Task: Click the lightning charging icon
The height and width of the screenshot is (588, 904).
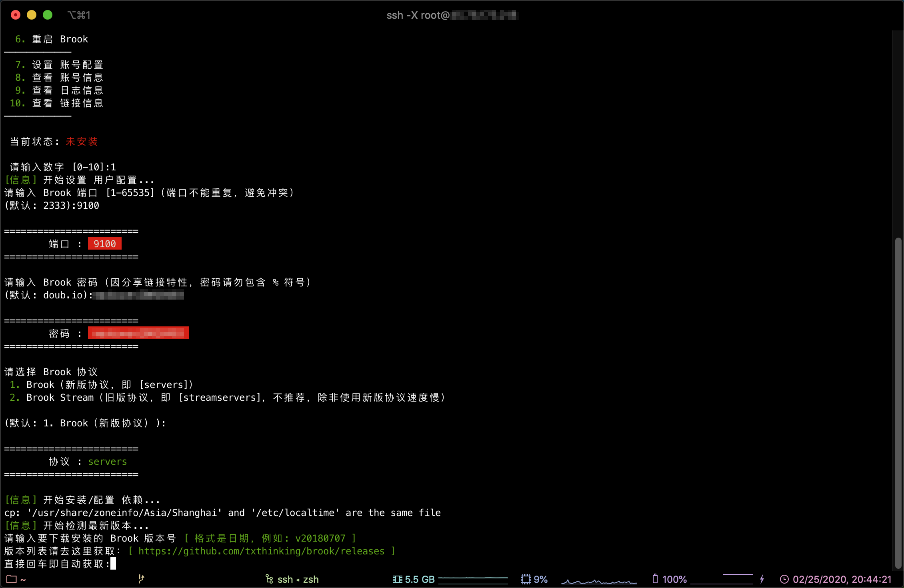Action: [x=762, y=579]
